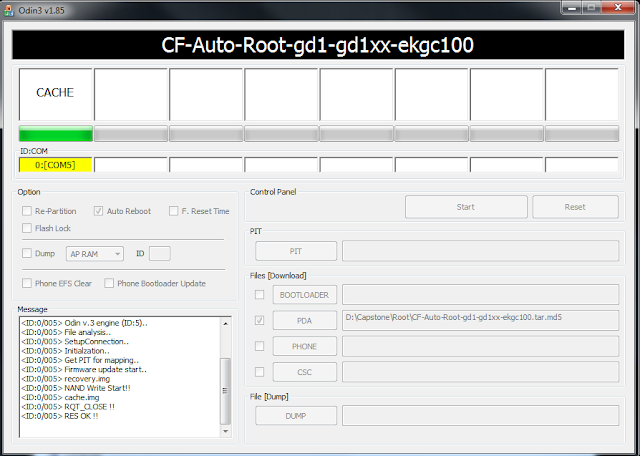Close the Odin3 window
Image resolution: width=640 pixels, height=456 pixels.
(618, 7)
